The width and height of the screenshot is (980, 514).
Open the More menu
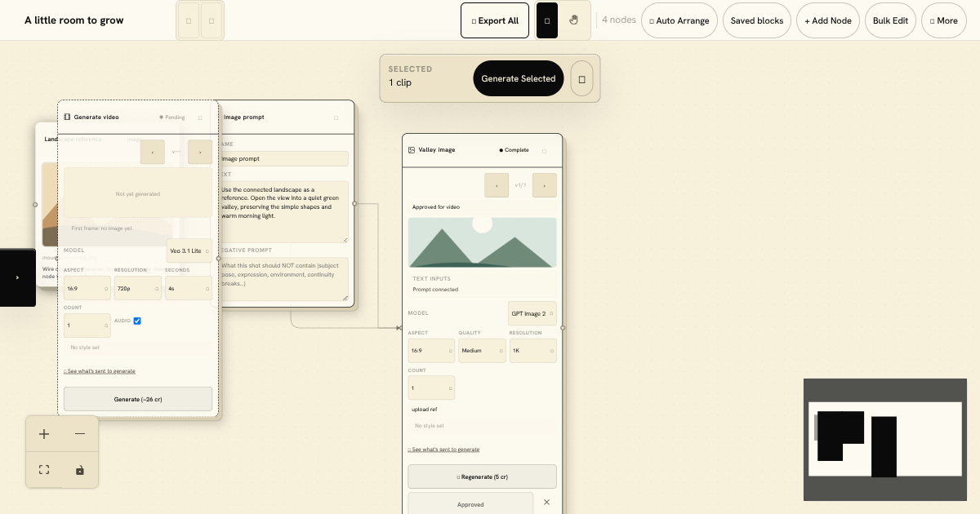click(944, 20)
